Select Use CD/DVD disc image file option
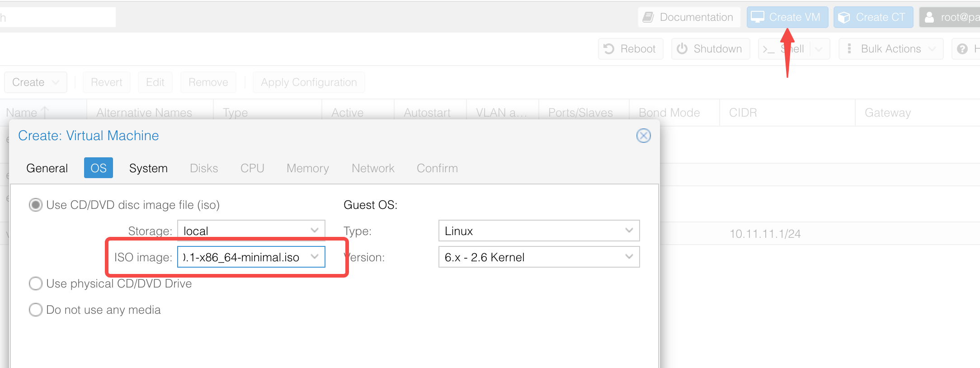 tap(36, 205)
